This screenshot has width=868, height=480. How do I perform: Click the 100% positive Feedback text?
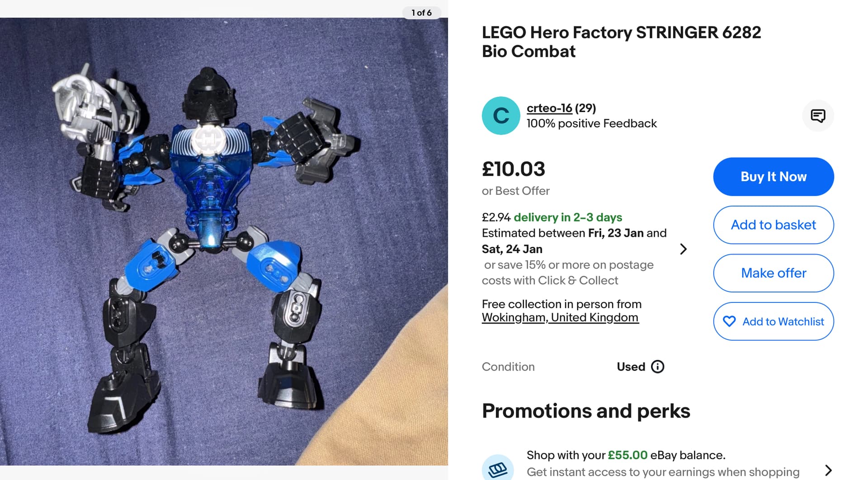tap(591, 123)
